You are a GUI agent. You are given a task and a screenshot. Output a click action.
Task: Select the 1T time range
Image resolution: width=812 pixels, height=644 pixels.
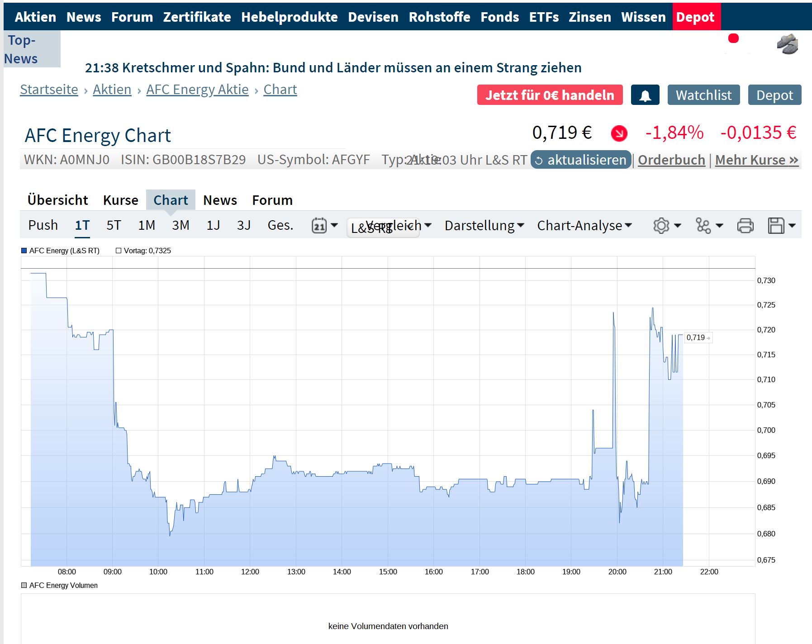[82, 225]
